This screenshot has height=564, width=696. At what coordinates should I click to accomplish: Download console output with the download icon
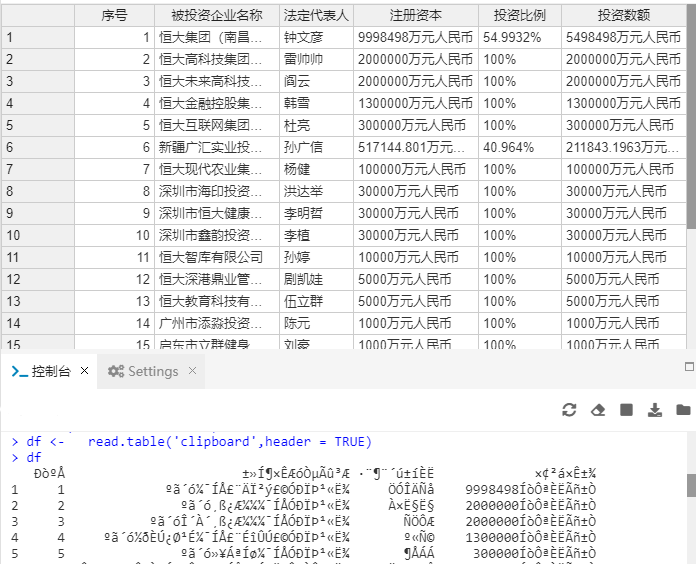coord(655,410)
